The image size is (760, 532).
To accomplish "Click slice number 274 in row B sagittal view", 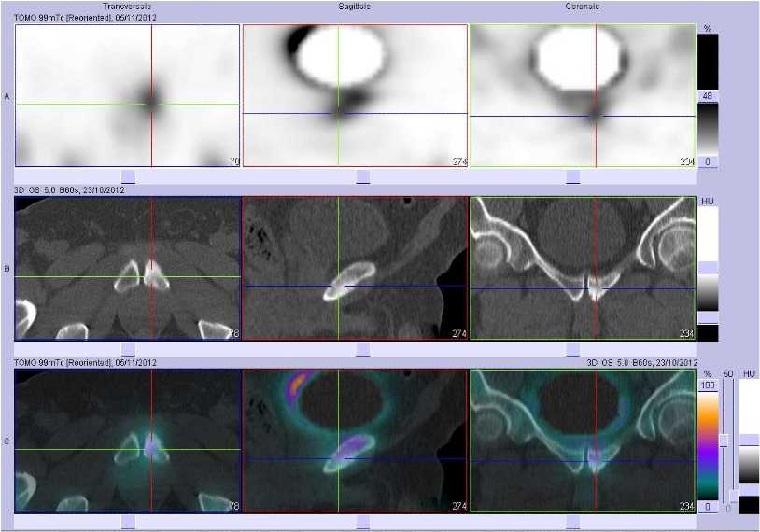I will (459, 333).
